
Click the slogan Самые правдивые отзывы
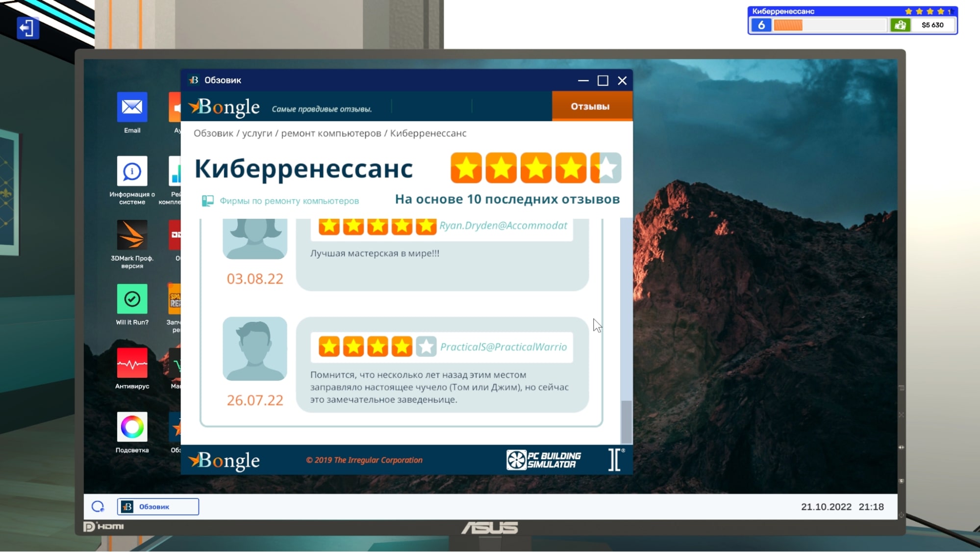pyautogui.click(x=322, y=109)
